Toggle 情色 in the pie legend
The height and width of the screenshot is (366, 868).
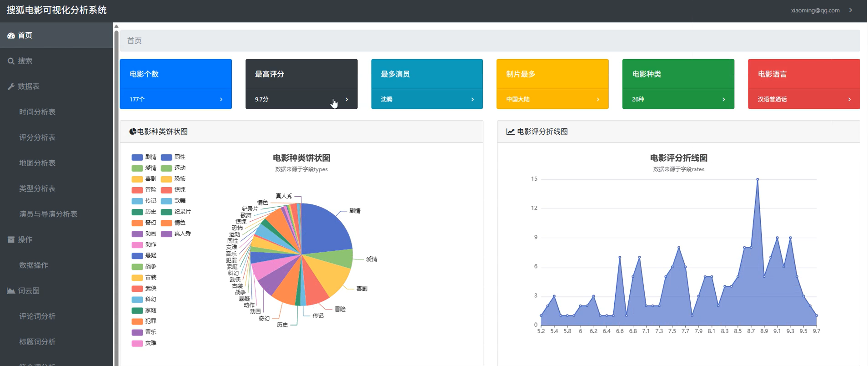tap(173, 223)
